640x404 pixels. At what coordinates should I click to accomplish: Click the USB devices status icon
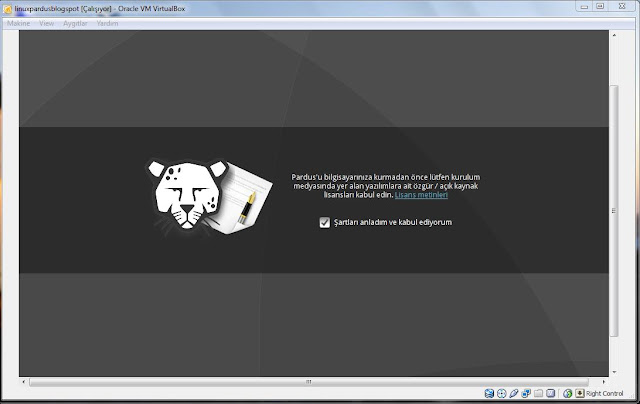pyautogui.click(x=514, y=393)
